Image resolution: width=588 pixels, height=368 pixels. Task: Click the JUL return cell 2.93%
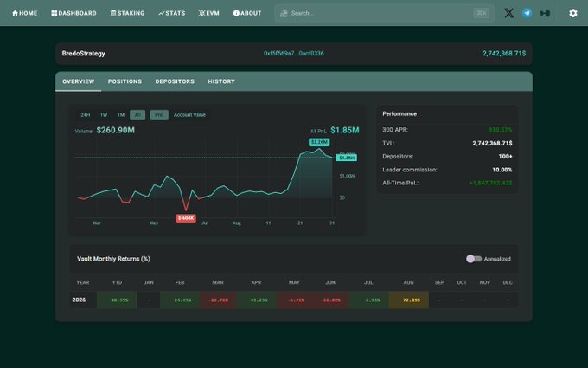coord(369,300)
